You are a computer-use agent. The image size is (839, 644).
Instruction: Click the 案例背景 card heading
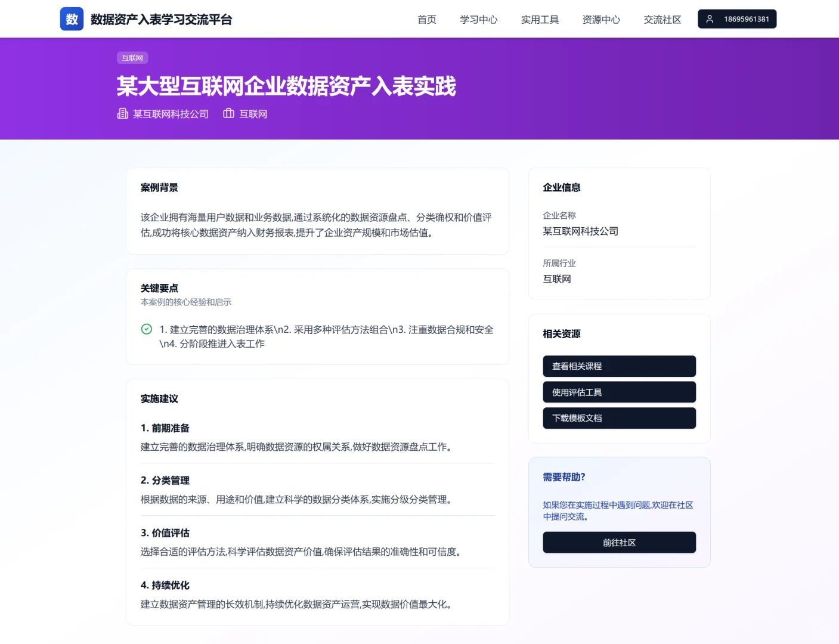coord(159,187)
